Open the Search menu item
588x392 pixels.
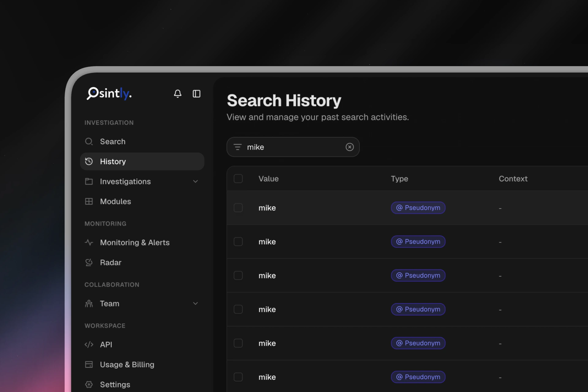[x=142, y=141]
